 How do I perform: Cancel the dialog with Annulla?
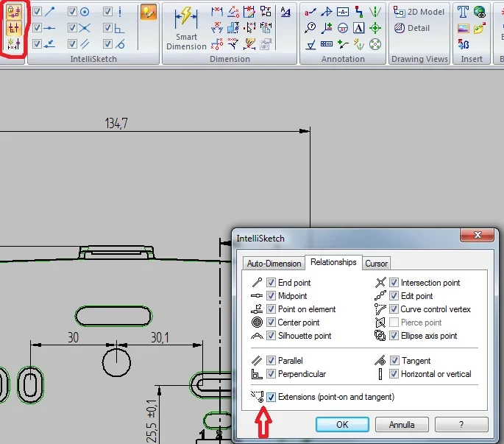pos(402,425)
